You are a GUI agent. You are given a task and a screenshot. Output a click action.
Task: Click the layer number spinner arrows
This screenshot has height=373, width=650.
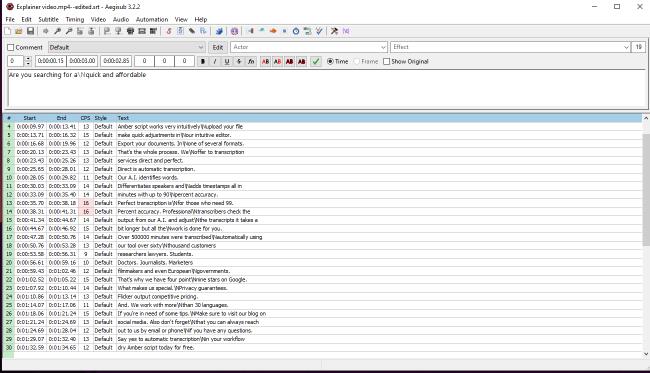point(28,61)
